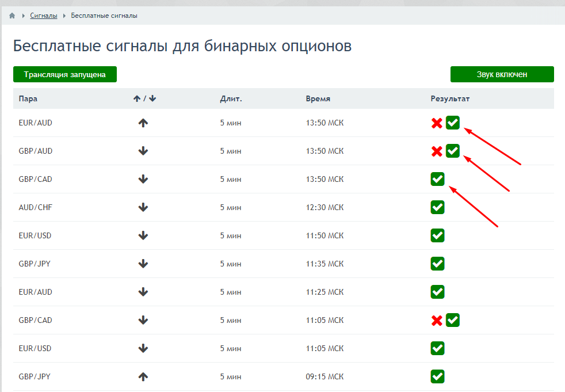This screenshot has width=565, height=392.
Task: Click the red cross for GBP/CAD at 11:05
Action: [437, 320]
